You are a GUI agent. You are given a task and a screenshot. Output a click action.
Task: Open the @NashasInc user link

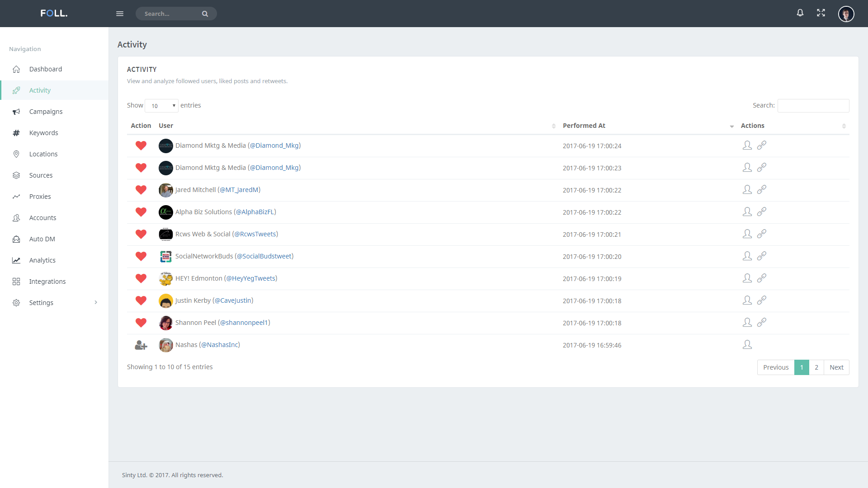click(220, 345)
